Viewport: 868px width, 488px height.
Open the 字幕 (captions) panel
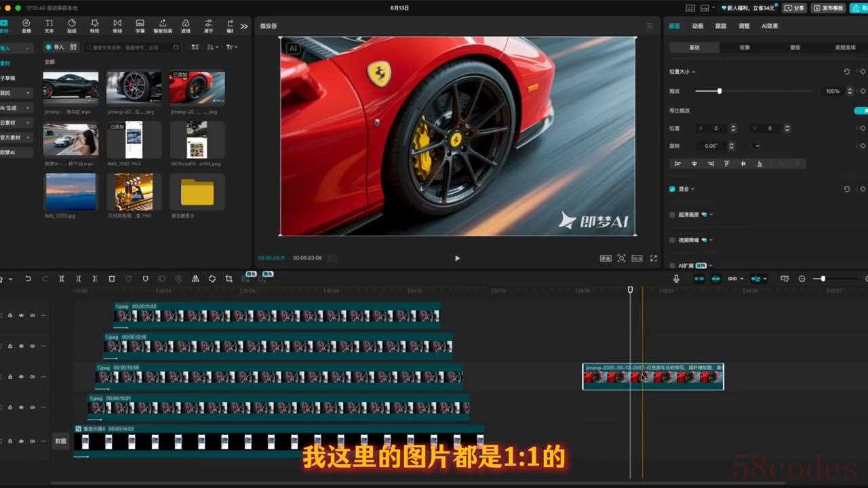(x=140, y=26)
